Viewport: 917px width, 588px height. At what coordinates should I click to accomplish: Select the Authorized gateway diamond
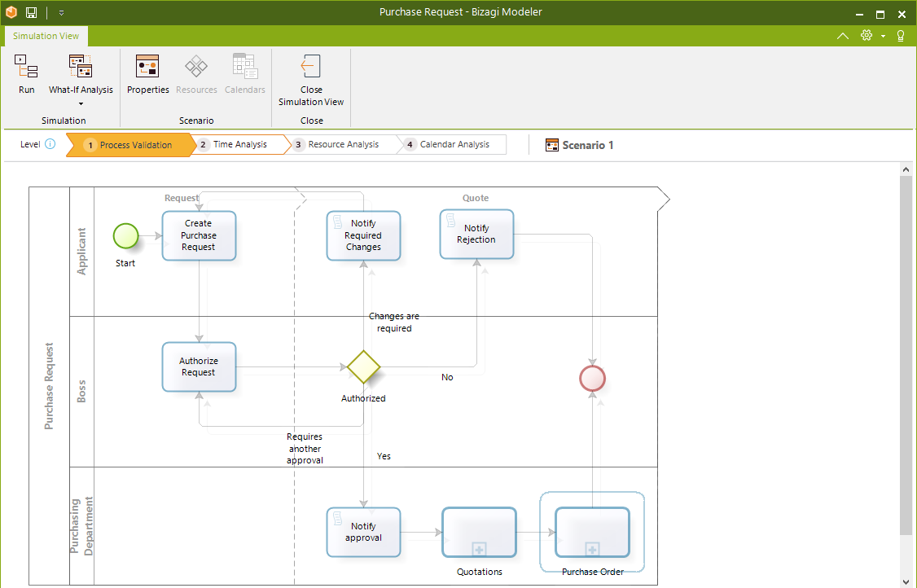(364, 366)
